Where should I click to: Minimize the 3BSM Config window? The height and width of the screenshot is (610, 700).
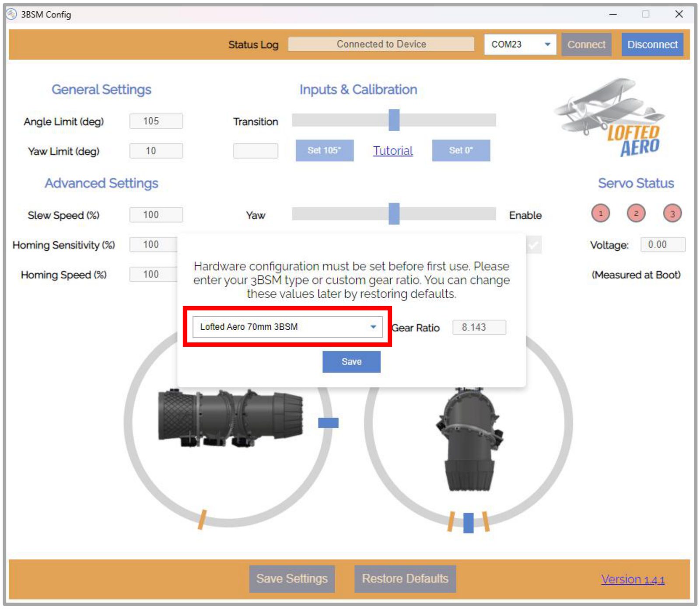click(x=613, y=14)
